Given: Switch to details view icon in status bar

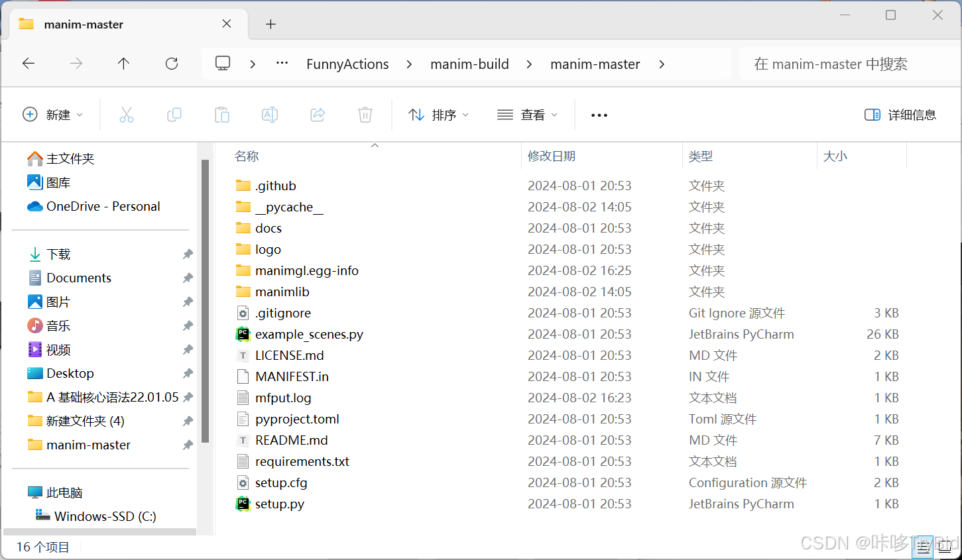Looking at the screenshot, I should pos(923,547).
